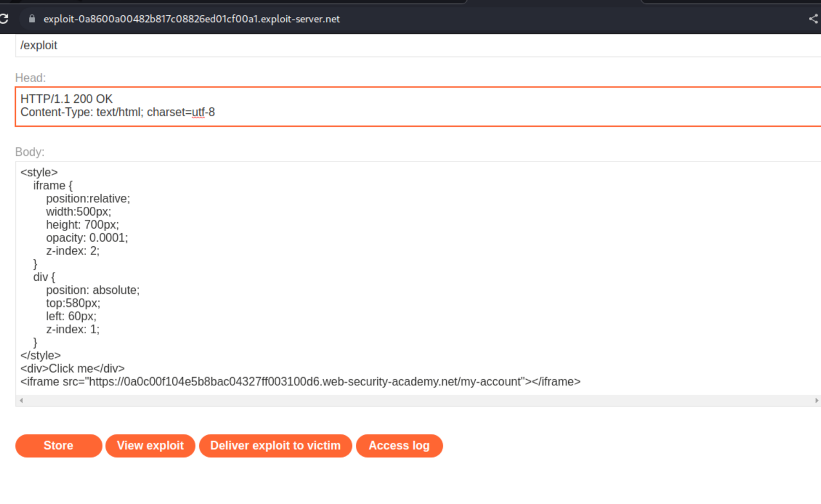Click the Body scrollbar right arrow

[x=816, y=401]
